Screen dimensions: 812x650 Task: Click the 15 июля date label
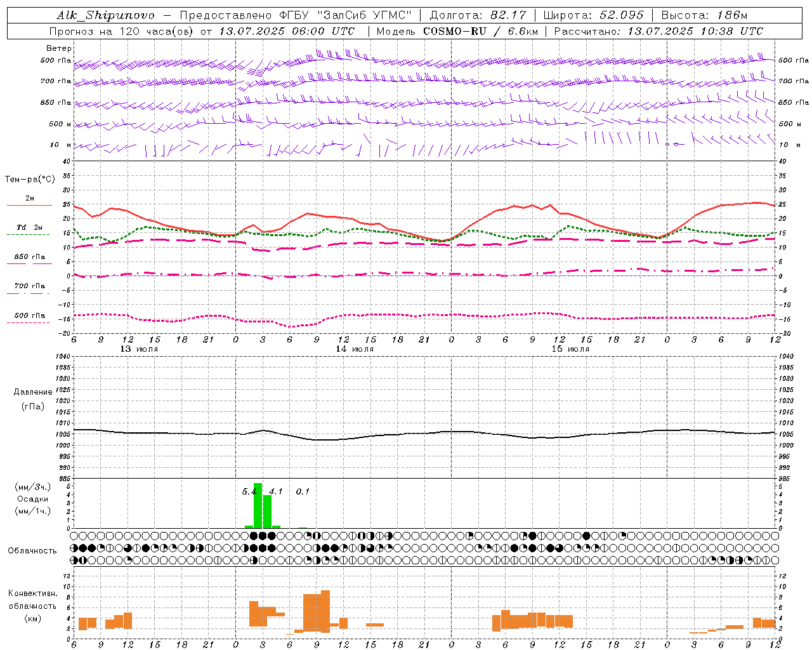pos(570,349)
